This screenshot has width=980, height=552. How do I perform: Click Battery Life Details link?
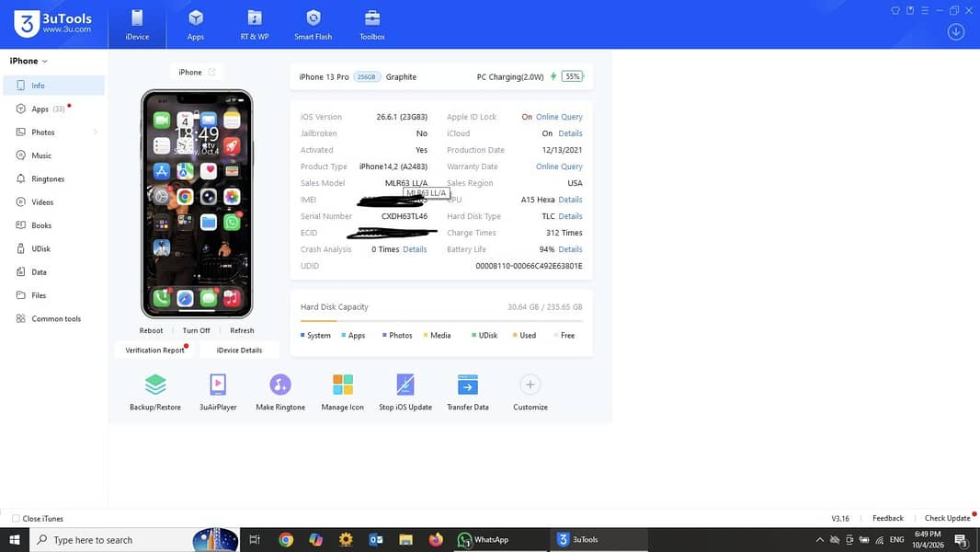click(x=570, y=248)
